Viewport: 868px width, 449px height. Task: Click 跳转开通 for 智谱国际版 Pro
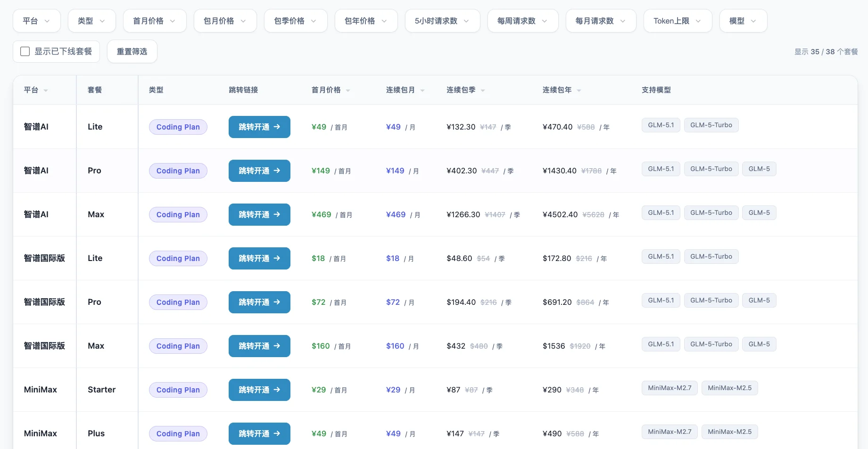259,302
